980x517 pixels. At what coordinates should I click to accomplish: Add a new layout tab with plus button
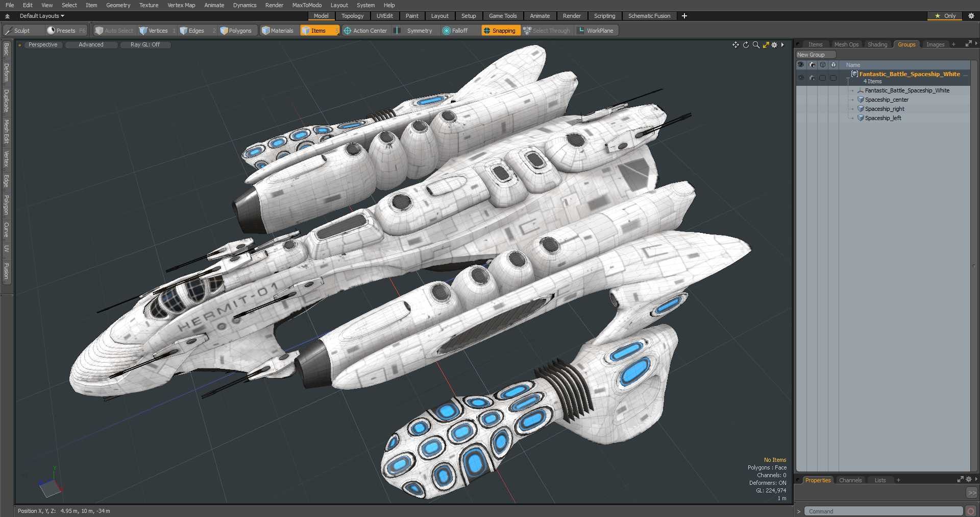684,16
